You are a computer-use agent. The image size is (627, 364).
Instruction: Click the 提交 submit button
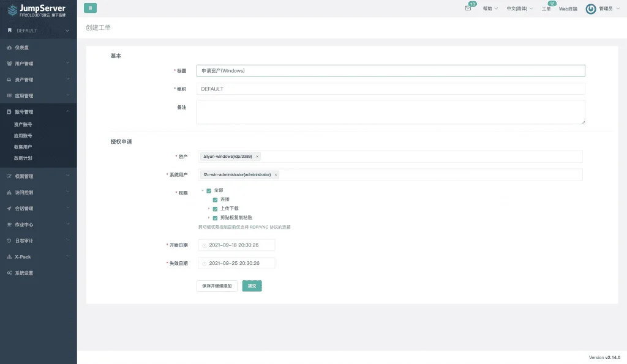click(x=252, y=286)
